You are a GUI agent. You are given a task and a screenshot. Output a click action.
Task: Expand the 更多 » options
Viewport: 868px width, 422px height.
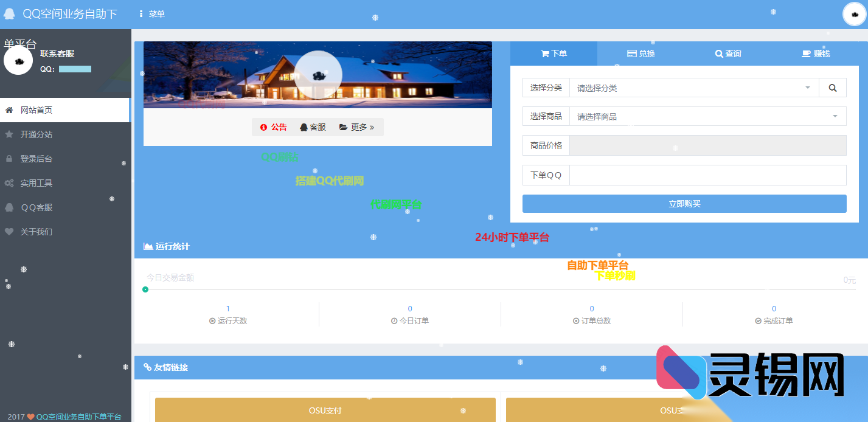[x=358, y=127]
